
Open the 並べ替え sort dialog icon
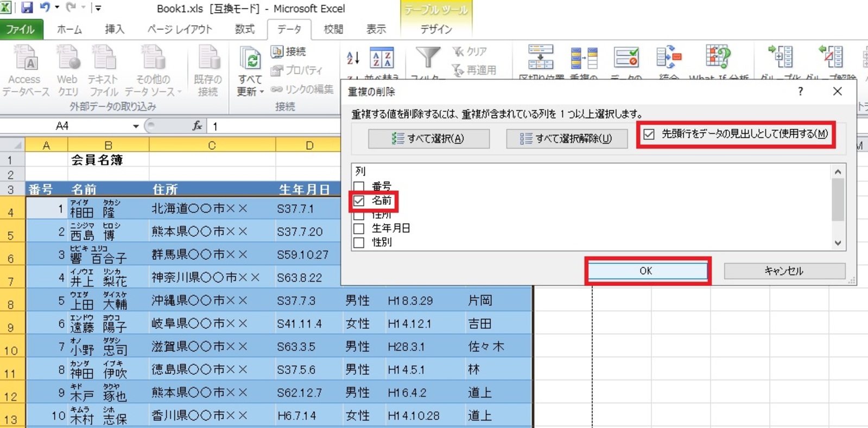coord(382,58)
